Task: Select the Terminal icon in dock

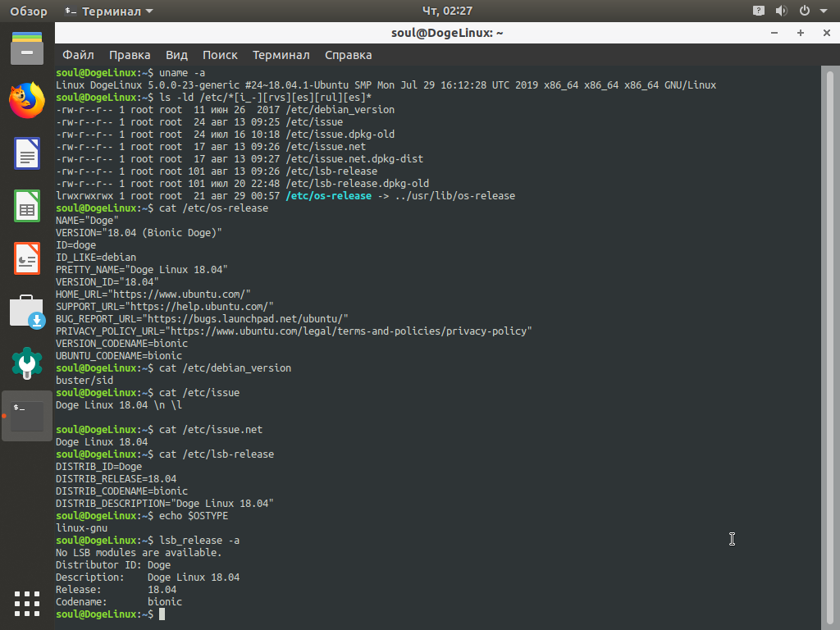Action: pyautogui.click(x=27, y=416)
